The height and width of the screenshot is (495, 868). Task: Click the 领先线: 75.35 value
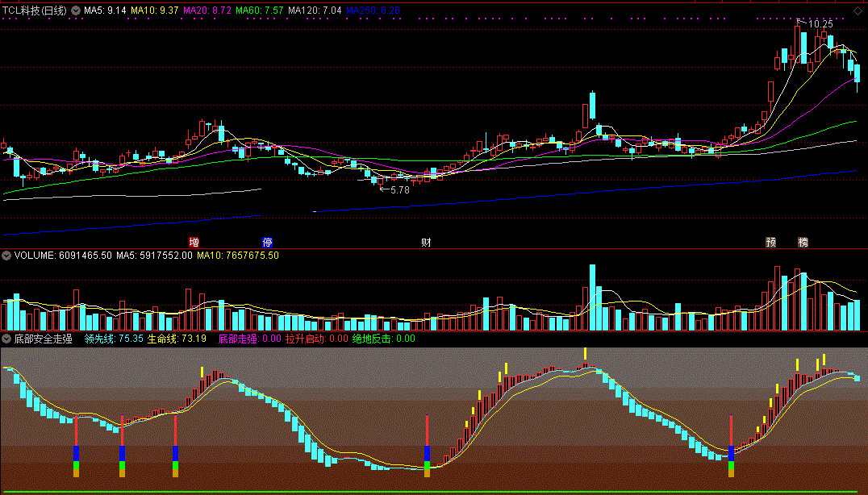[x=114, y=339]
